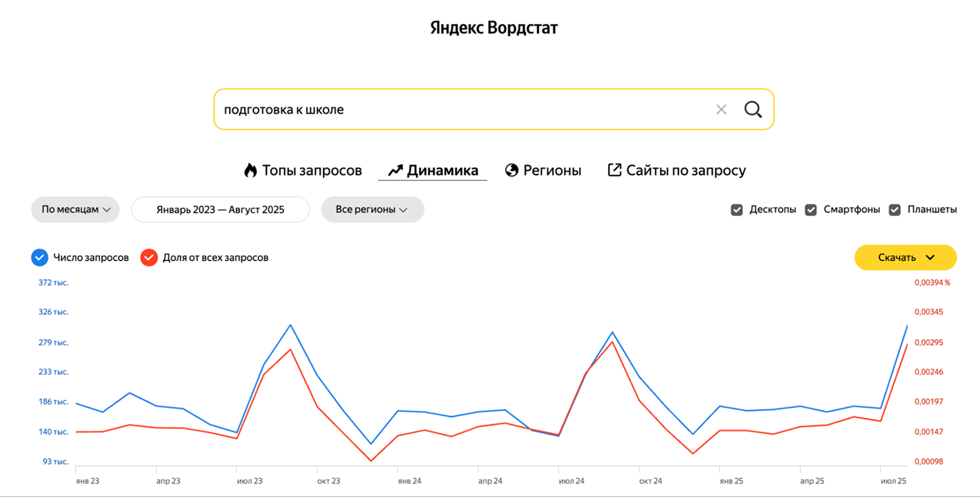Click the trend arrow icon beside Динамика
This screenshot has width=980, height=497.
tap(396, 171)
